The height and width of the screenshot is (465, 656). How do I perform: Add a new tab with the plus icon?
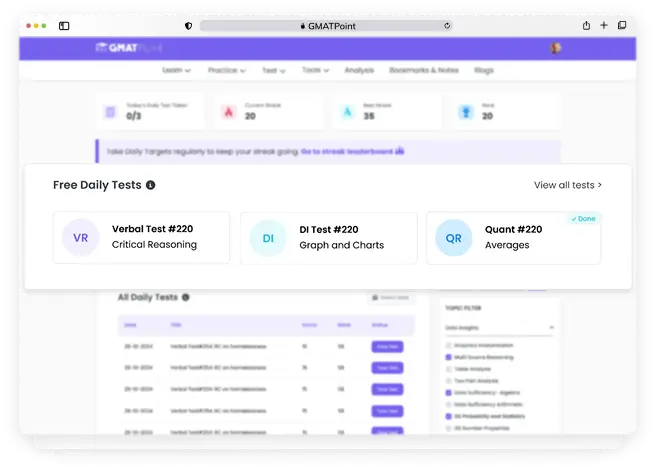(x=604, y=26)
